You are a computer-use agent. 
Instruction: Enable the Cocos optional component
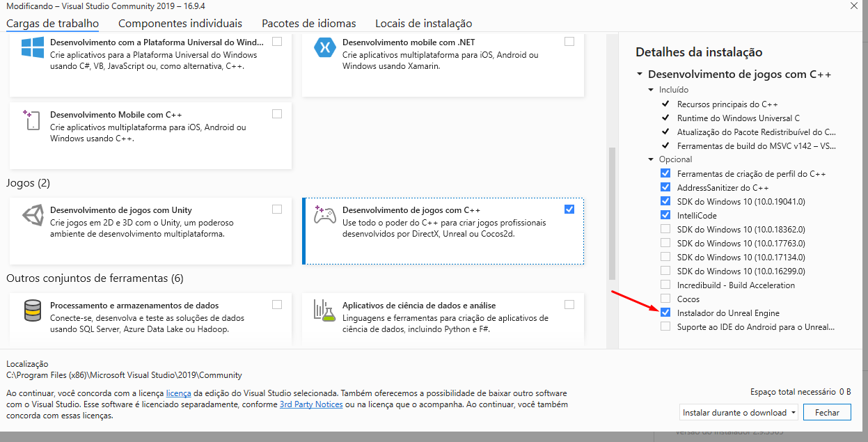pyautogui.click(x=665, y=299)
